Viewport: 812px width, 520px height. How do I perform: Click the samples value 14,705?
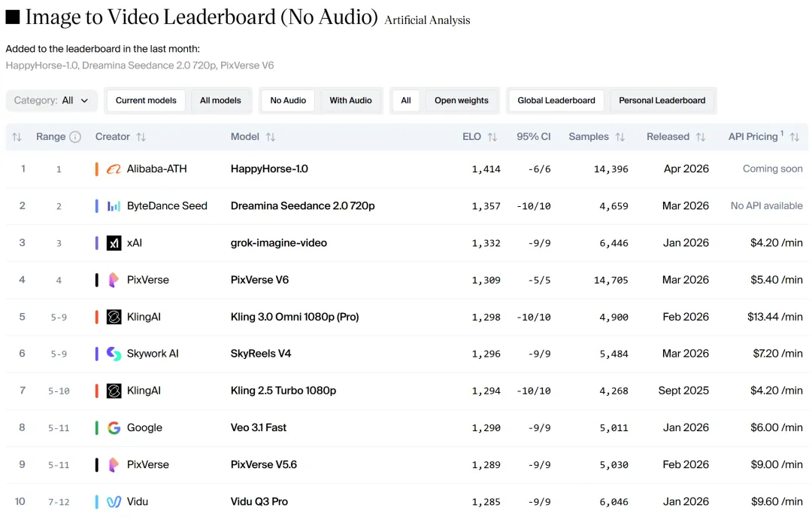(x=611, y=280)
